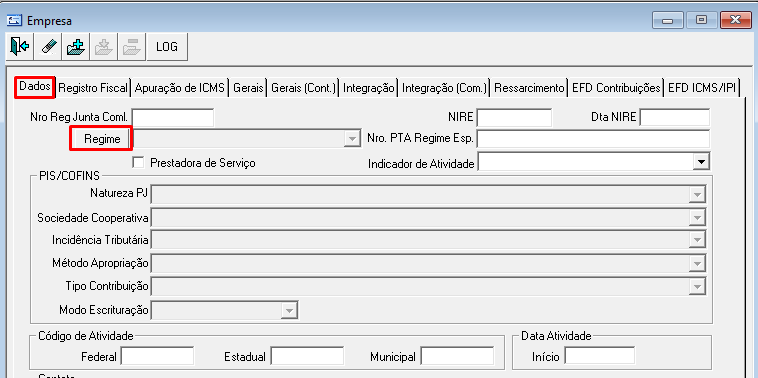The image size is (758, 378).
Task: Click the Nro. PTA Regime Esp. field
Action: pyautogui.click(x=594, y=139)
